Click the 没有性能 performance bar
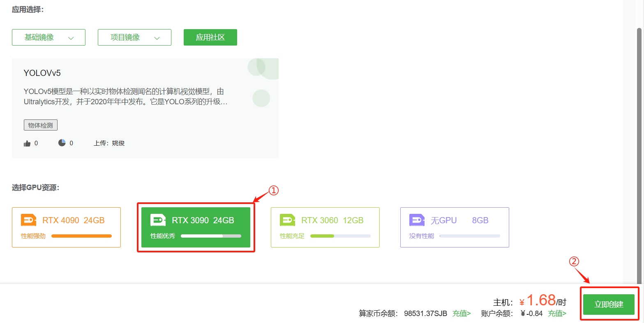 (x=470, y=236)
